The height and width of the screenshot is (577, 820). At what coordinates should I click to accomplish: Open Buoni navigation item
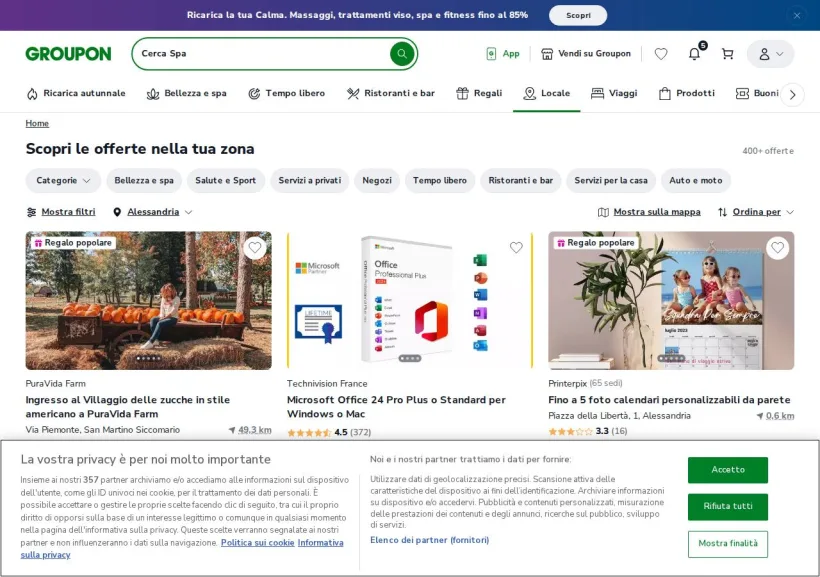[757, 93]
